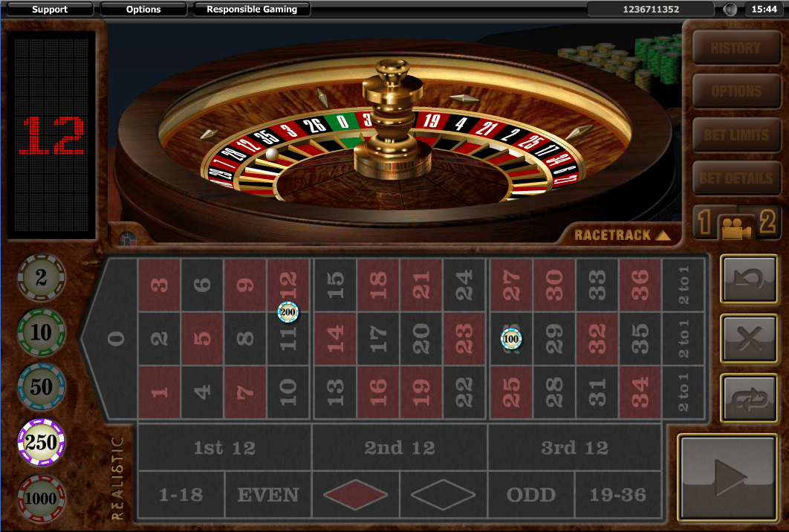Open the Bet Limits button
Viewport: 789px width, 532px height.
[736, 135]
